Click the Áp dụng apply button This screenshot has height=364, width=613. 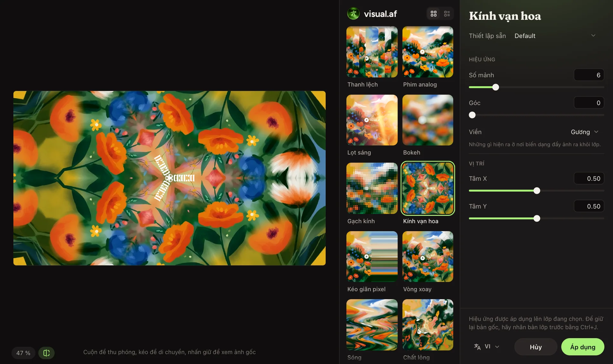point(583,347)
